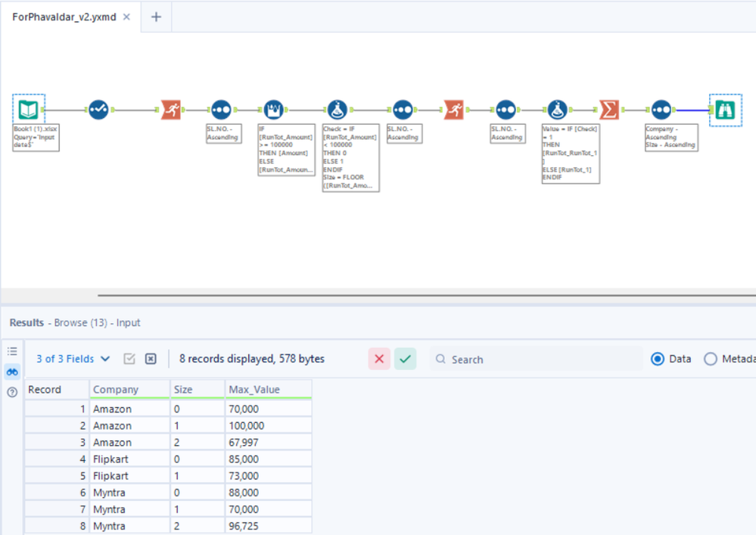Select the Formula tool computing Check and Size
Image resolution: width=756 pixels, height=535 pixels.
click(x=338, y=110)
